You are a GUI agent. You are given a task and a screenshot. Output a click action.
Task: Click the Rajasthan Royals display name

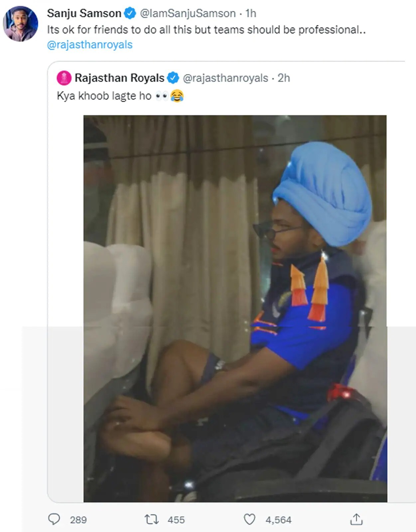point(119,78)
